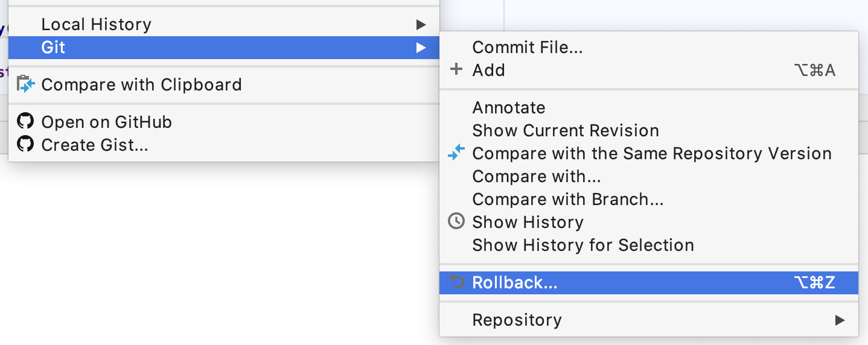Click the GitHub icon beside Open on GitHub
The height and width of the screenshot is (345, 868).
pyautogui.click(x=25, y=122)
